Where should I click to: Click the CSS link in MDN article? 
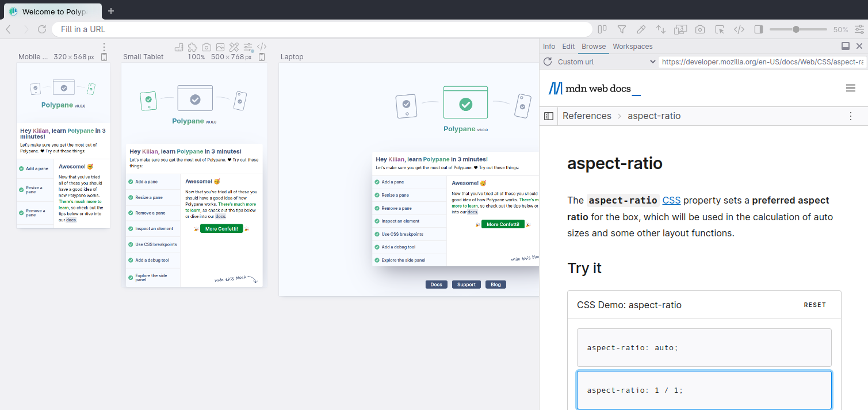tap(671, 201)
